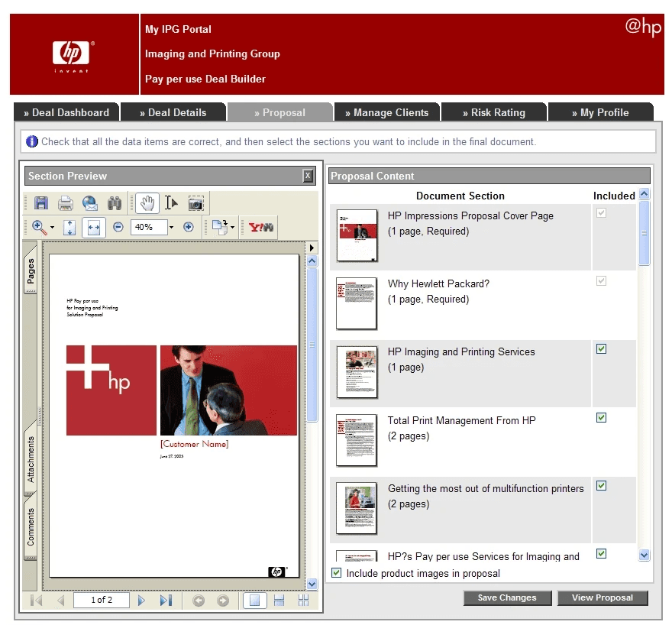Screen dimensions: 672x625
Task: Go to the last page
Action: tap(166, 601)
